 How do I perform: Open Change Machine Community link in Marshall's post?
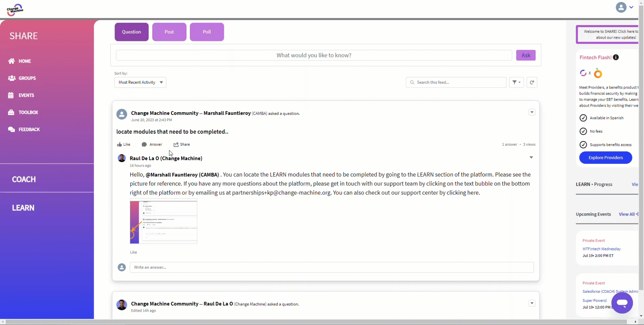point(165,113)
